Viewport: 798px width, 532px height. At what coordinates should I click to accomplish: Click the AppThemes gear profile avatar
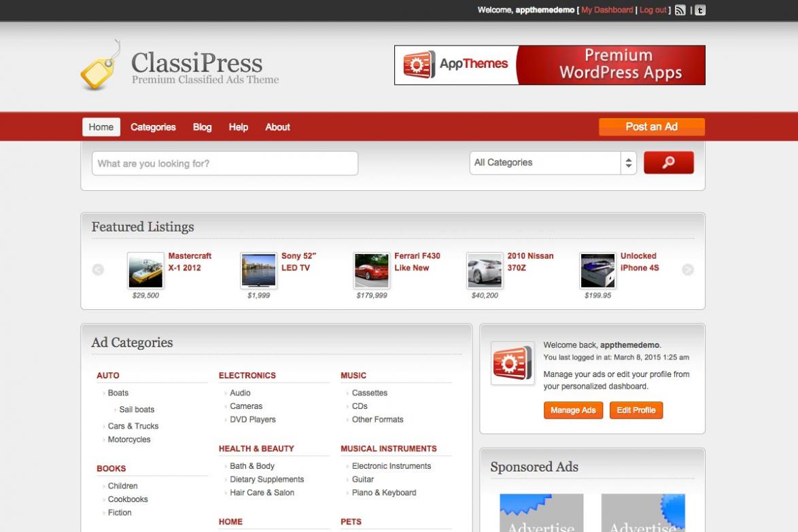(513, 363)
